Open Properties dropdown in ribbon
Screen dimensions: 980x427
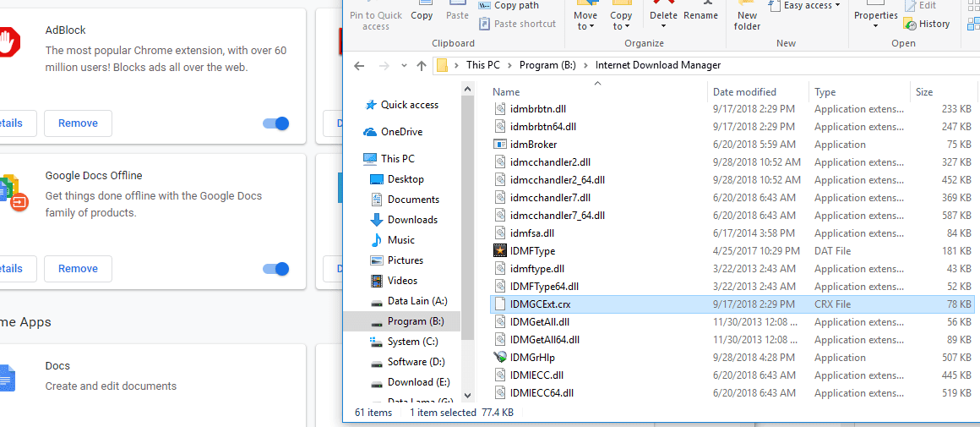[x=875, y=25]
